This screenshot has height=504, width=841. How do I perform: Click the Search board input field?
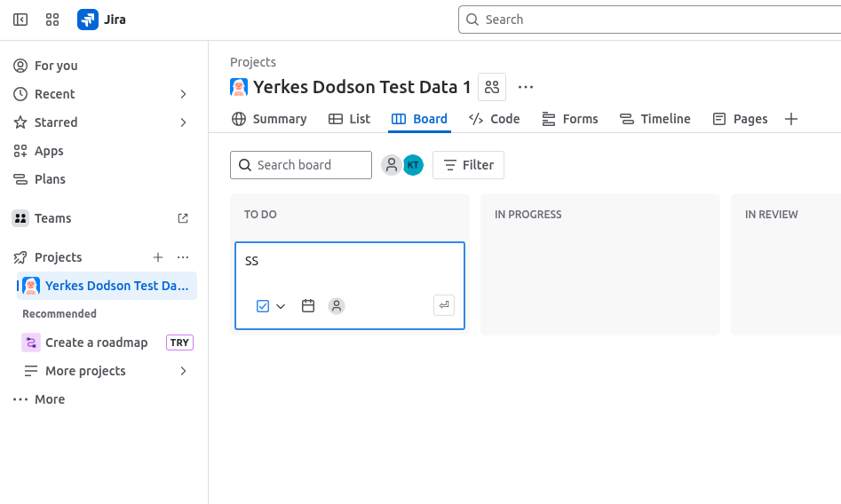click(302, 165)
